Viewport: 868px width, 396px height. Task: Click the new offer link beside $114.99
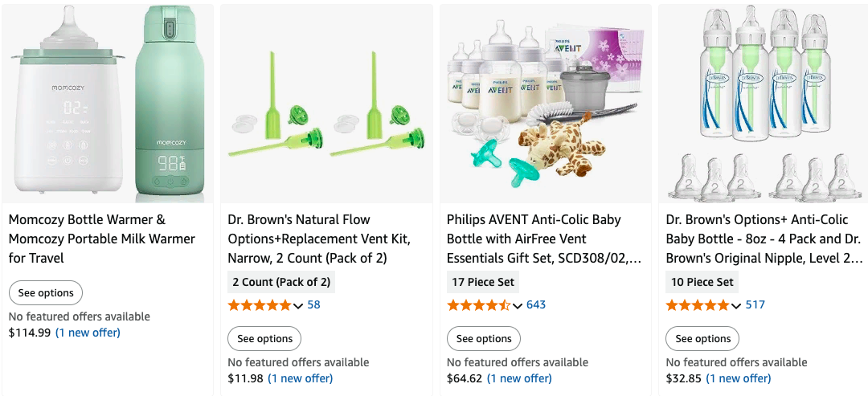tap(88, 333)
